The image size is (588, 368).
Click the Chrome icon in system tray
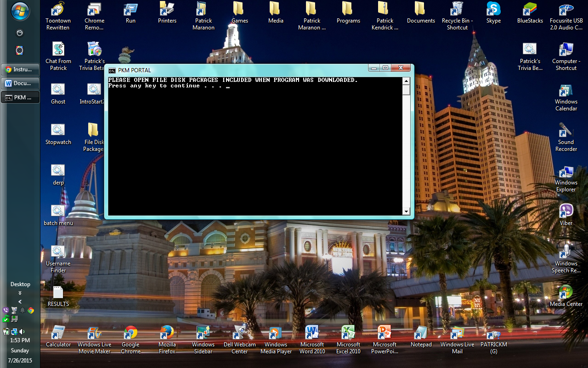[31, 310]
